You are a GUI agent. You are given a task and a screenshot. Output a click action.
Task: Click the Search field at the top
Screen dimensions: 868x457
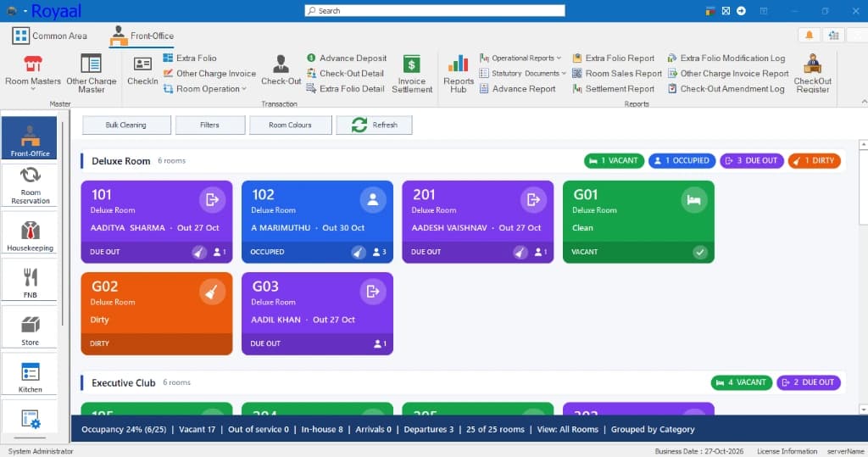(x=435, y=10)
